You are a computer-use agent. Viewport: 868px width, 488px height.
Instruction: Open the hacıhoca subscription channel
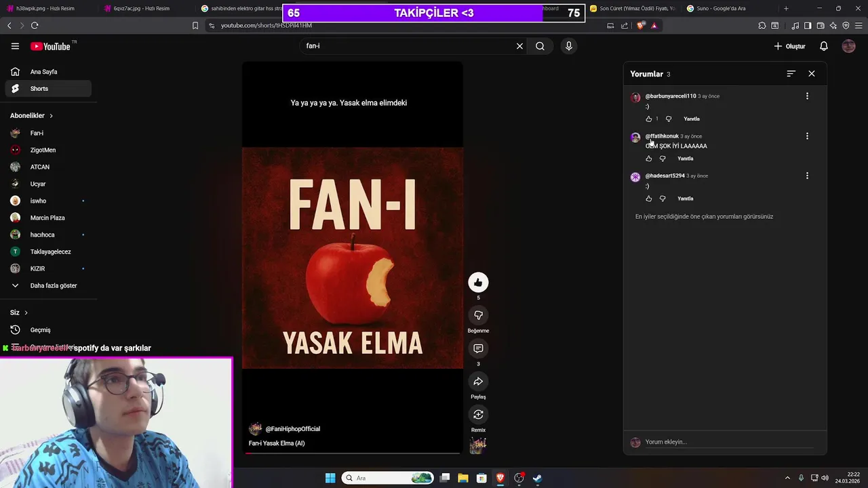click(x=47, y=235)
